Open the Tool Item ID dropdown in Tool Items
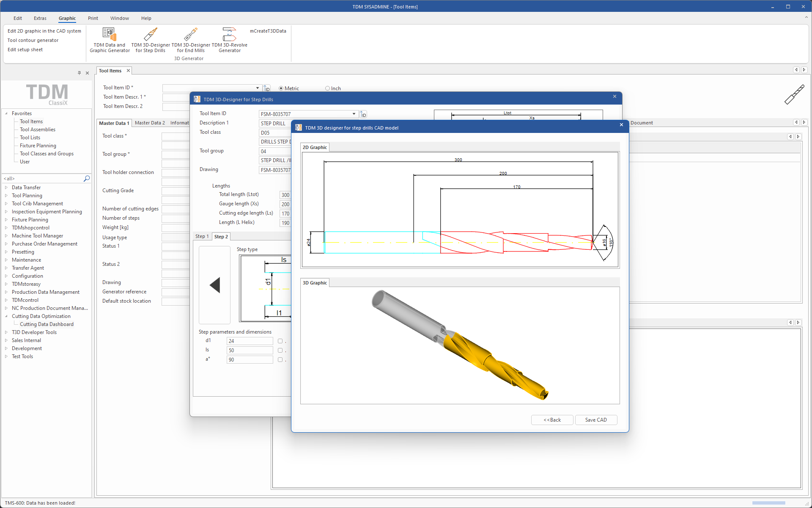 point(258,88)
